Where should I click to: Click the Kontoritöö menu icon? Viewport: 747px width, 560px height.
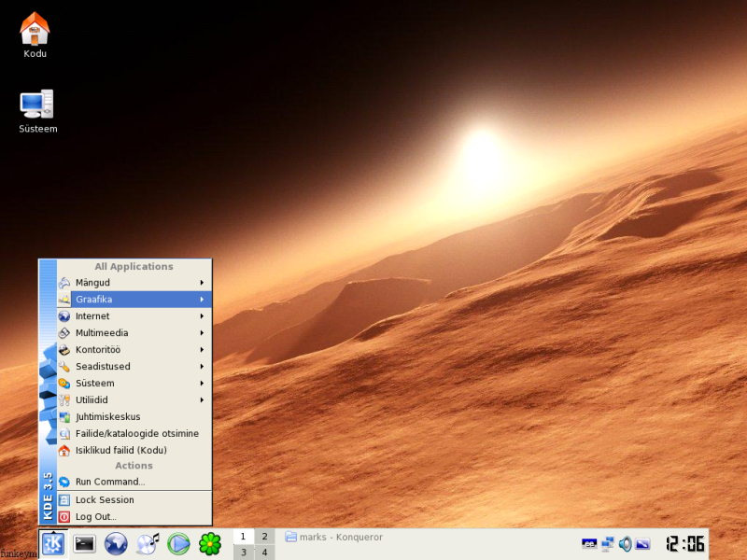click(x=64, y=349)
